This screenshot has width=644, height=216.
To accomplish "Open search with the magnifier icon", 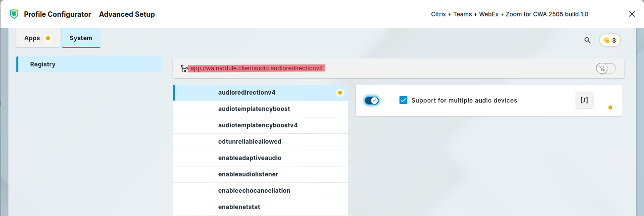I will point(588,40).
